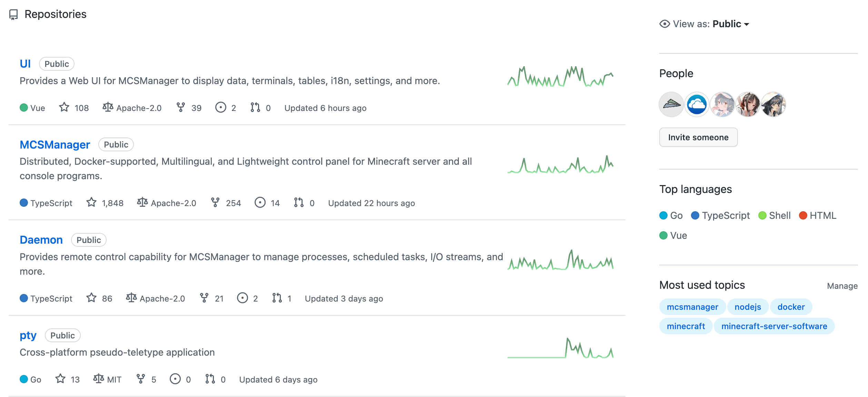This screenshot has width=868, height=397.
Task: Click license scale icon in MCSManager row
Action: (142, 203)
